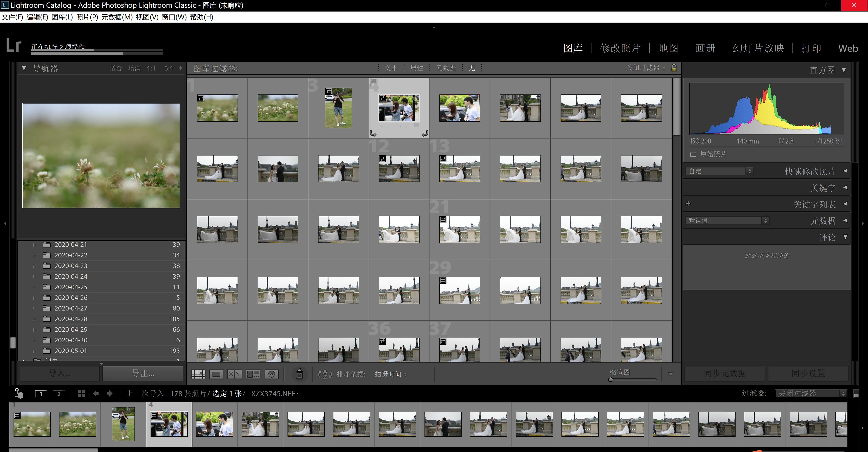Toggle sort direction A-Z icon
The width and height of the screenshot is (868, 452).
325,374
